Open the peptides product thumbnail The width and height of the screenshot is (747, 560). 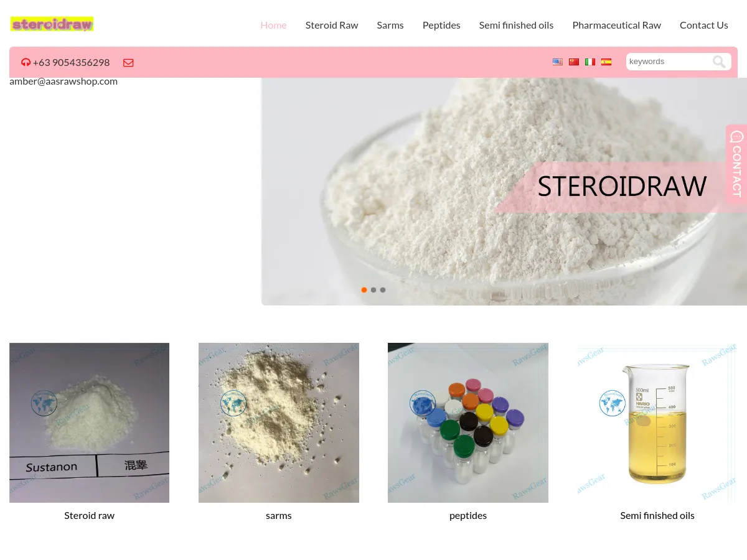pyautogui.click(x=467, y=422)
